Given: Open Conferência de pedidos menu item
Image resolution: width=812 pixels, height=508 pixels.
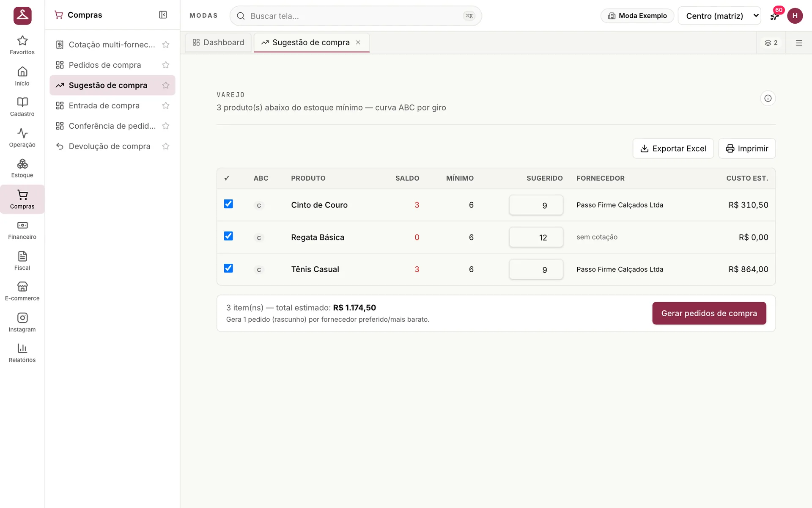Looking at the screenshot, I should pos(112,126).
